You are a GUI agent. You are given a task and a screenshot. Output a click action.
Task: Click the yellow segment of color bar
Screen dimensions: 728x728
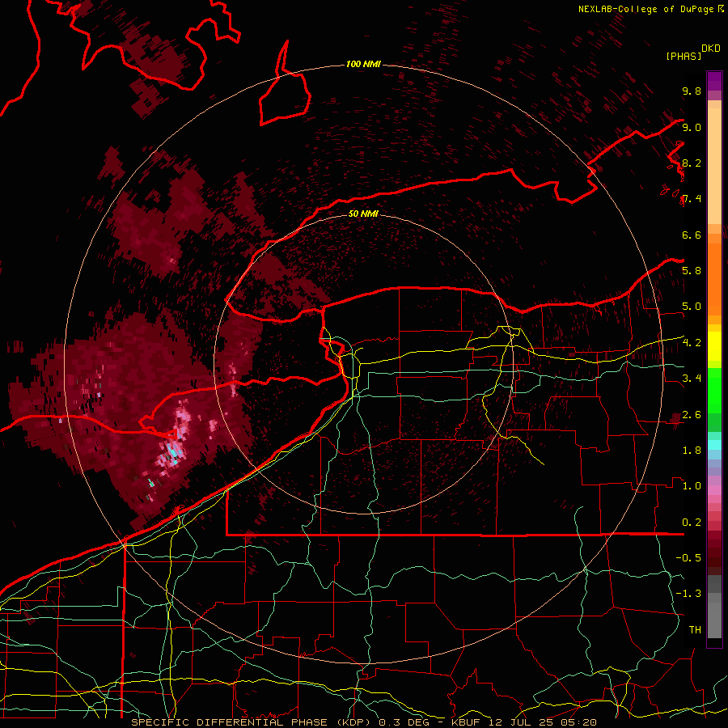click(714, 346)
